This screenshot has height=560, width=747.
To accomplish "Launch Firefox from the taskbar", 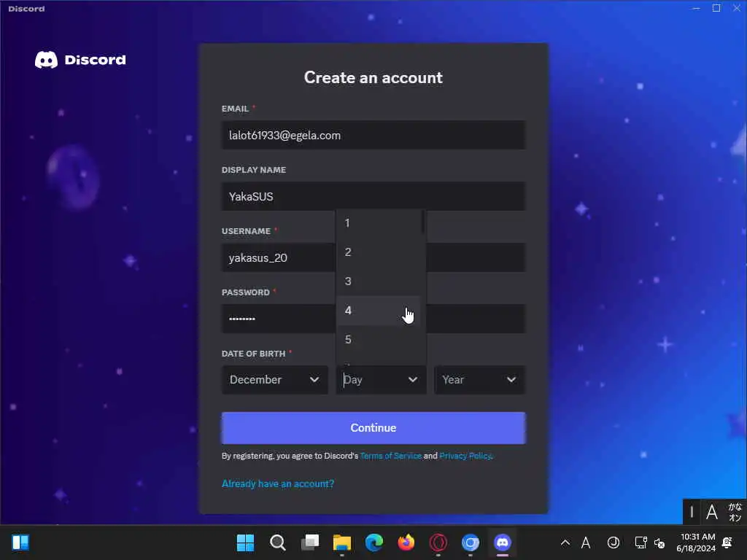I will (406, 542).
